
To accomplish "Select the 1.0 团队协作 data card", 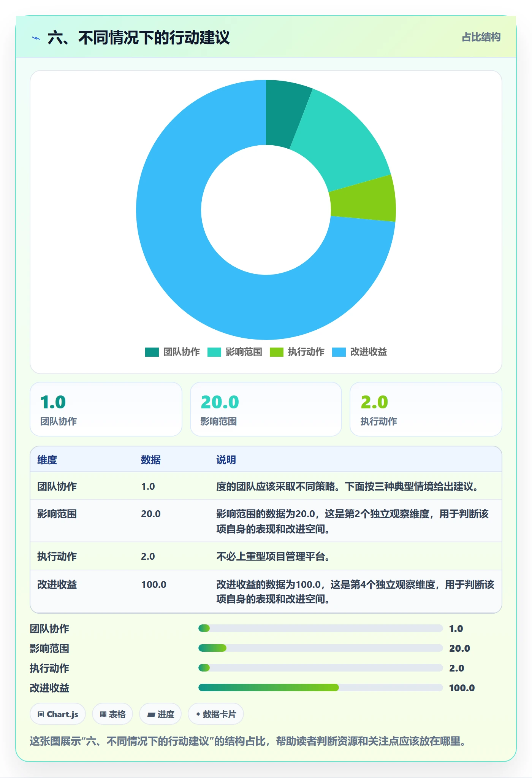I will (x=106, y=409).
